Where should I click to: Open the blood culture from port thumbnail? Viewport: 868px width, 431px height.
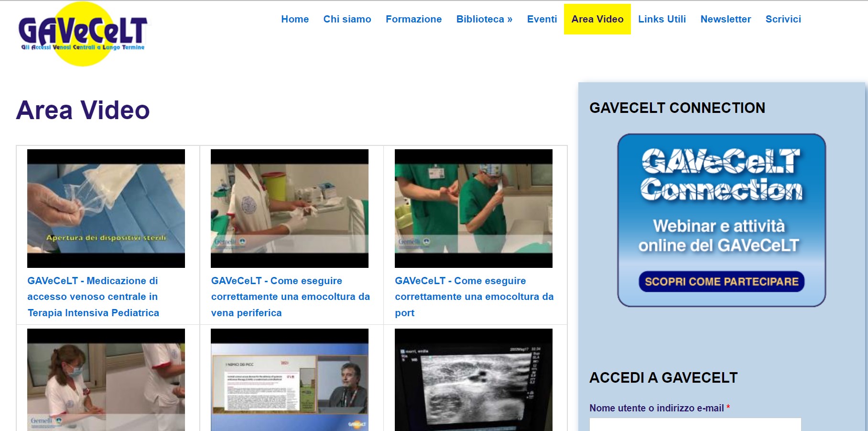click(473, 209)
